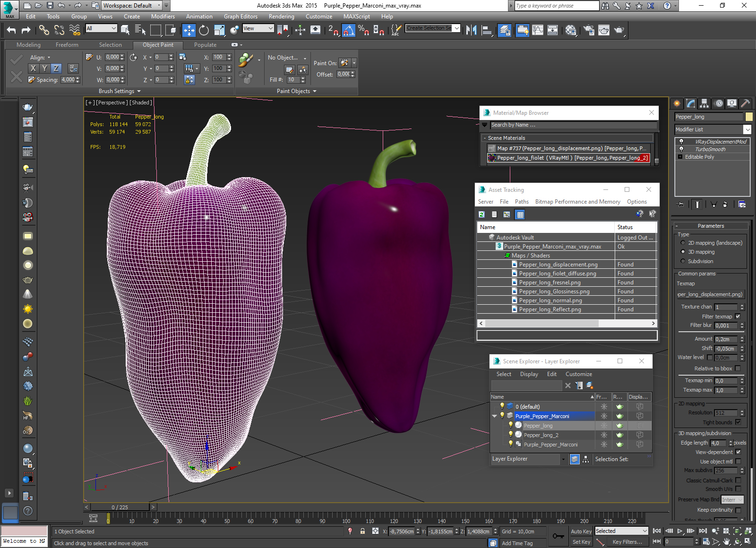756x548 pixels.
Task: Click the Pepper_long object color swatch
Action: (x=749, y=117)
